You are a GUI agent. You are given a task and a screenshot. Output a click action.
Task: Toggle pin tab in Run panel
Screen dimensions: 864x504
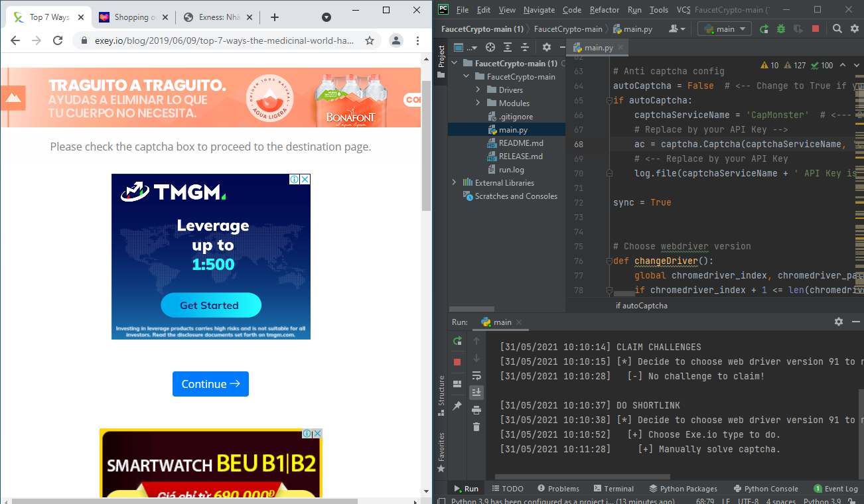point(457,405)
